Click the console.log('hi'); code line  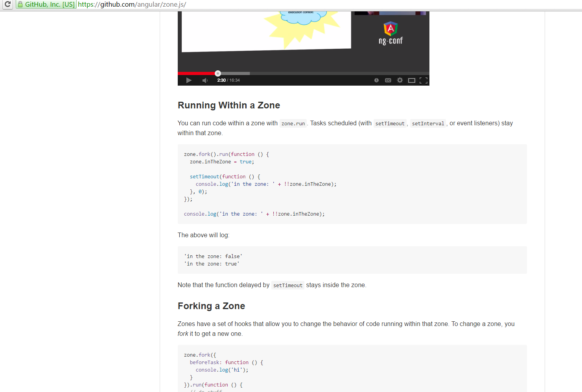pyautogui.click(x=222, y=370)
